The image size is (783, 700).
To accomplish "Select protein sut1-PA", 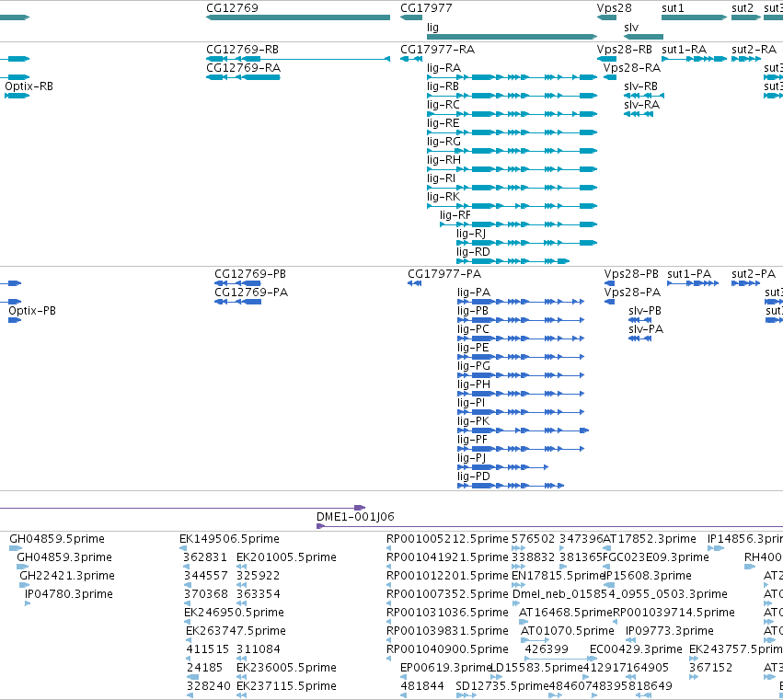I will point(693,283).
